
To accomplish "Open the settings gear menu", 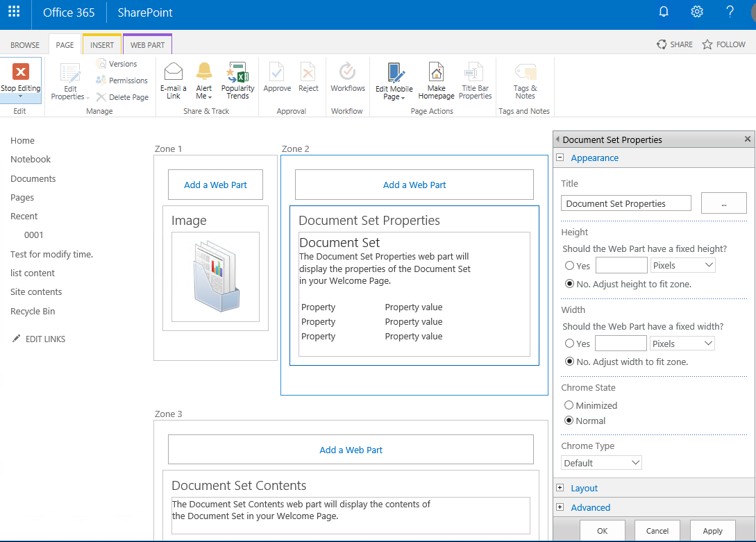I will pos(697,12).
